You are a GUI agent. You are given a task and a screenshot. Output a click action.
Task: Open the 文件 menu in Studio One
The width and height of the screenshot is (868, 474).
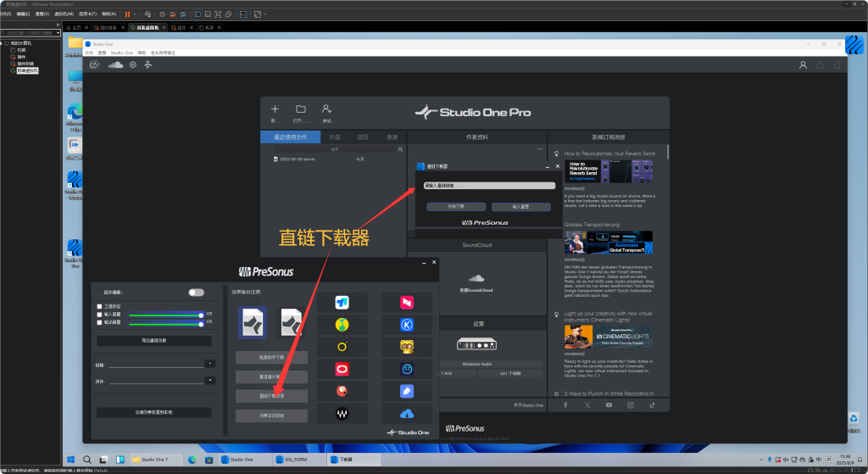pos(89,53)
